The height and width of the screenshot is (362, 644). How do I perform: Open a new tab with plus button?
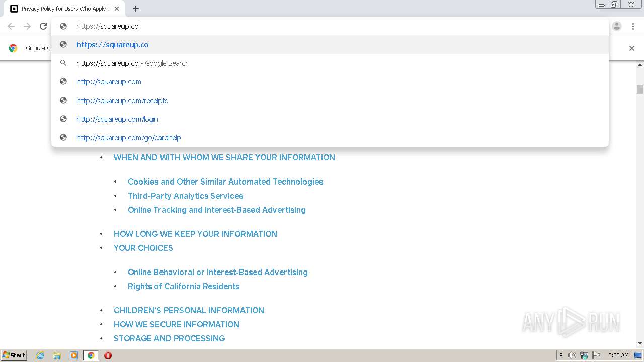136,9
